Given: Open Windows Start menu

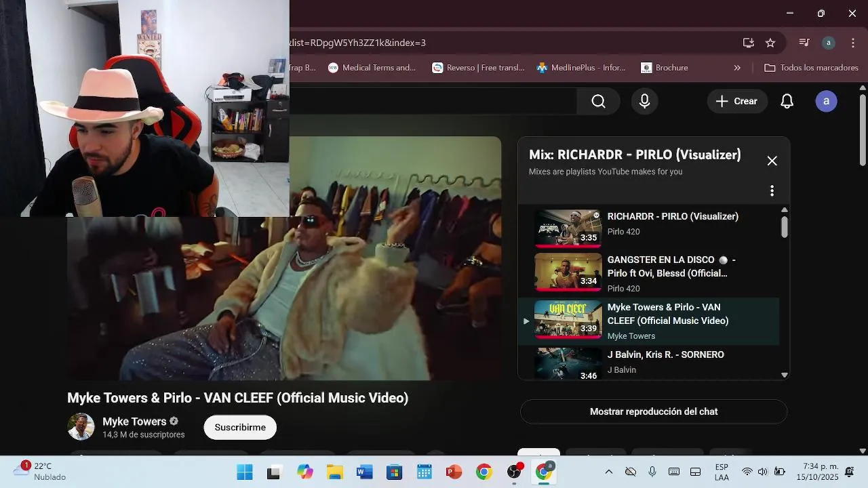Looking at the screenshot, I should pos(244,472).
